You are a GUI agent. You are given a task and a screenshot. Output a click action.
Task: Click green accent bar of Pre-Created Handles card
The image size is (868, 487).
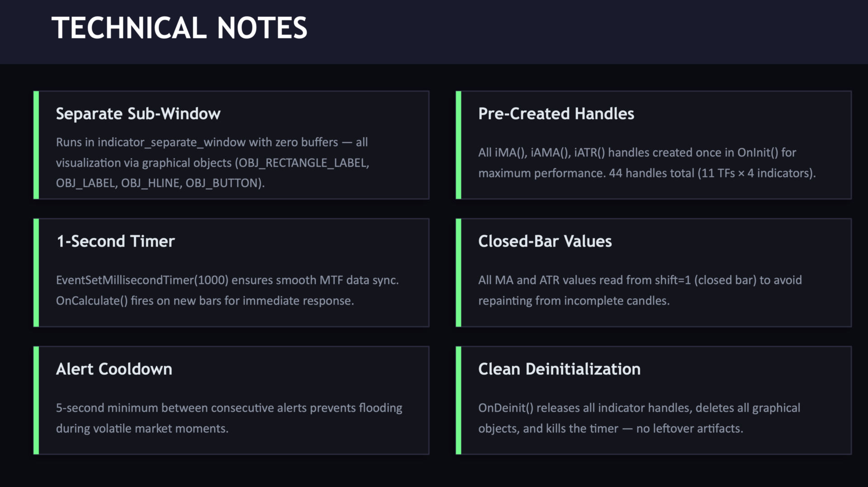459,145
